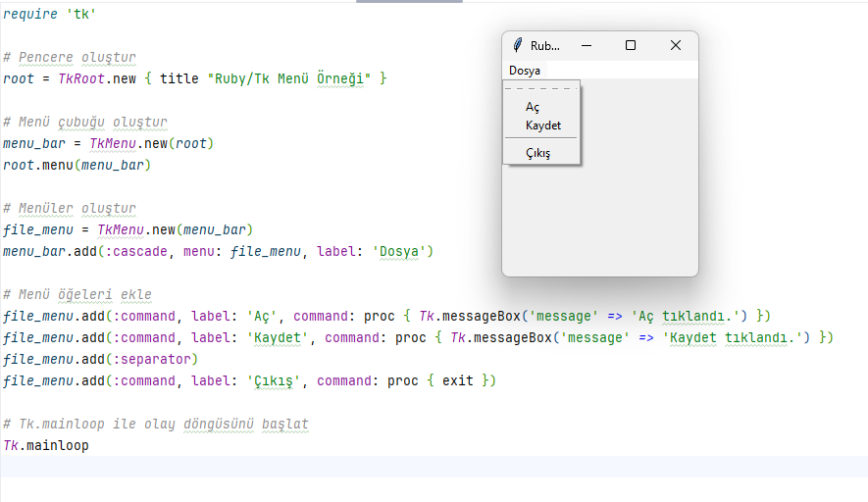Click the 'Kaydet tıklandı.' string
868x502 pixels.
(x=733, y=337)
